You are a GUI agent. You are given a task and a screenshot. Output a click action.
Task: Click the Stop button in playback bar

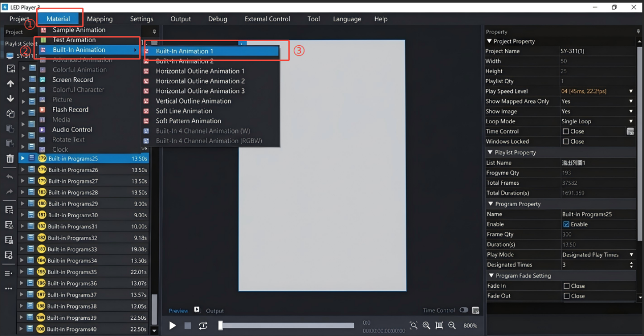(x=188, y=326)
